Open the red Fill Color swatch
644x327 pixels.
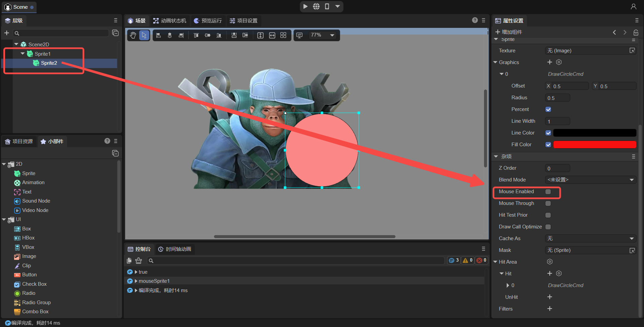point(594,145)
